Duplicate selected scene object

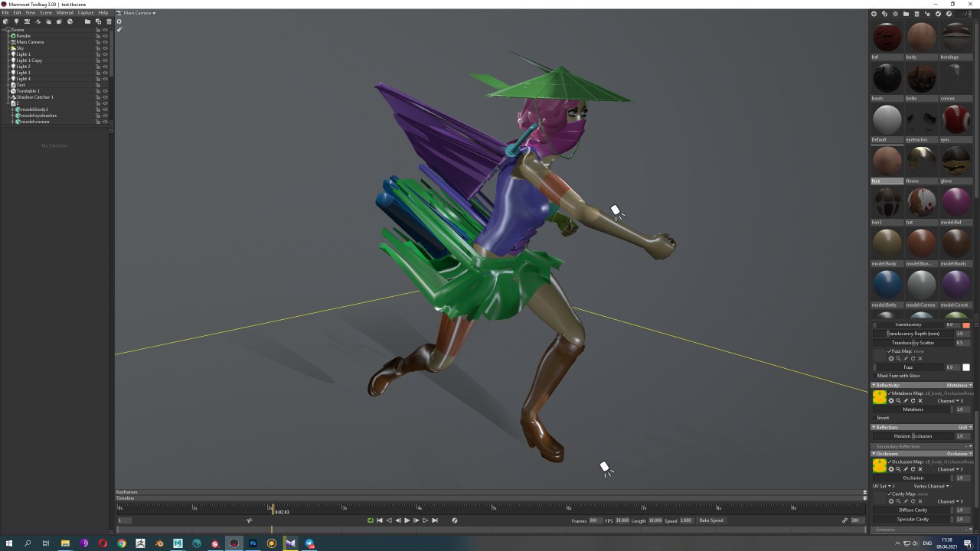(98, 21)
